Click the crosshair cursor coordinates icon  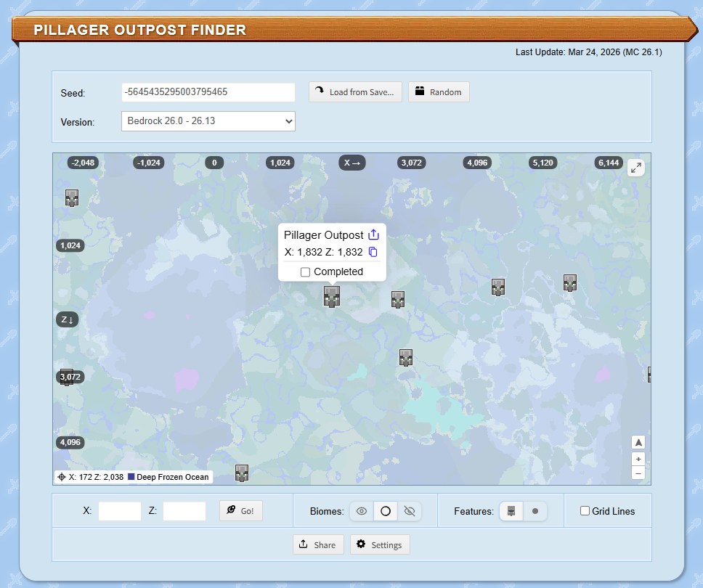click(x=62, y=477)
